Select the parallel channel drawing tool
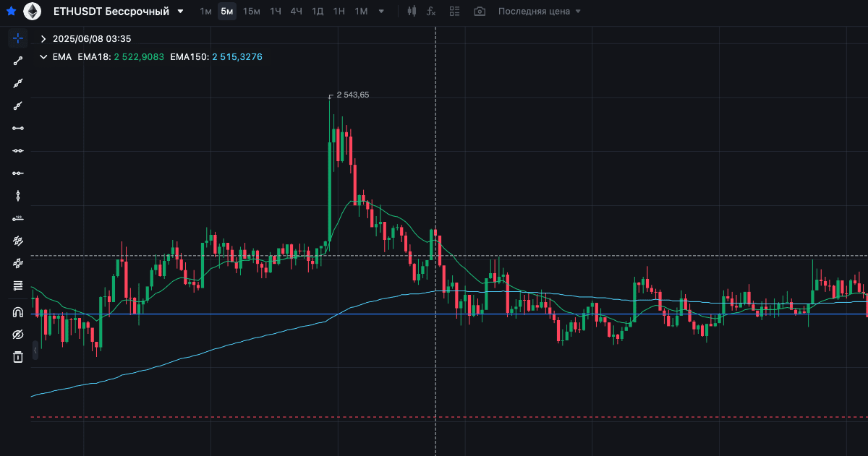Image resolution: width=868 pixels, height=456 pixels. [18, 241]
